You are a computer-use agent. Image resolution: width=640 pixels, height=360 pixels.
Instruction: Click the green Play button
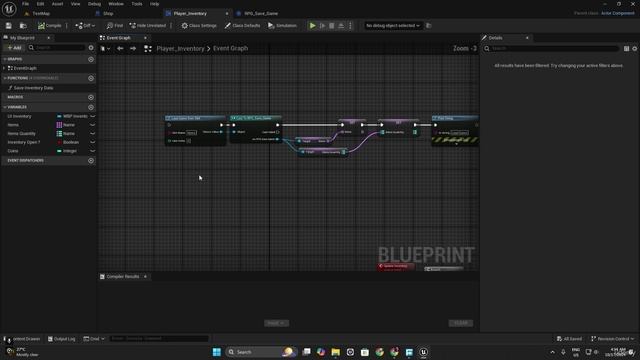pos(312,26)
